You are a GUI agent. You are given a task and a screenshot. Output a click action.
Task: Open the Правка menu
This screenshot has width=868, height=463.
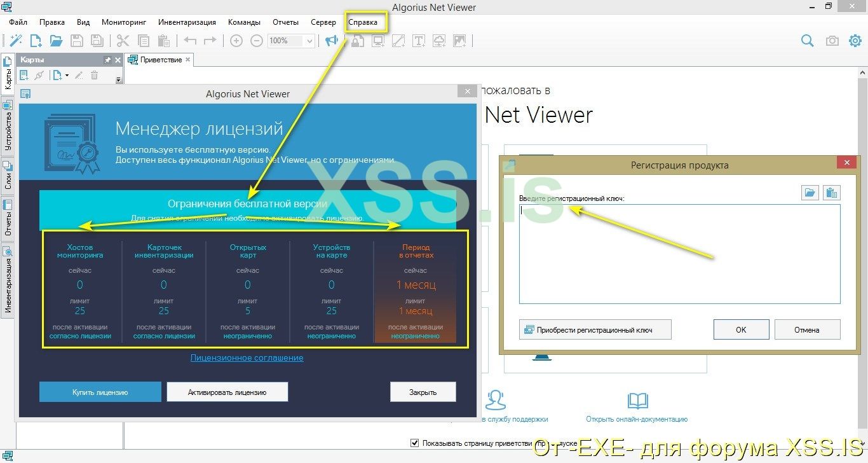pyautogui.click(x=52, y=22)
